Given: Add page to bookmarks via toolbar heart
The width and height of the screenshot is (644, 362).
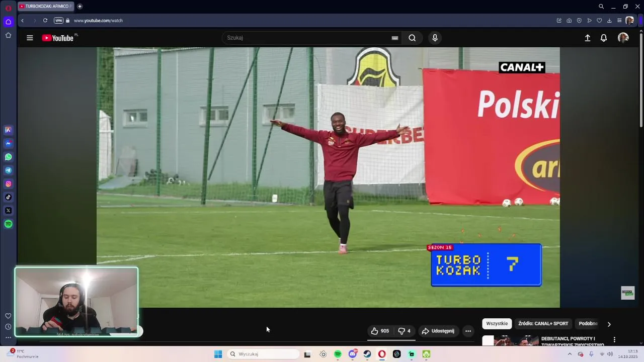Looking at the screenshot, I should (x=599, y=21).
